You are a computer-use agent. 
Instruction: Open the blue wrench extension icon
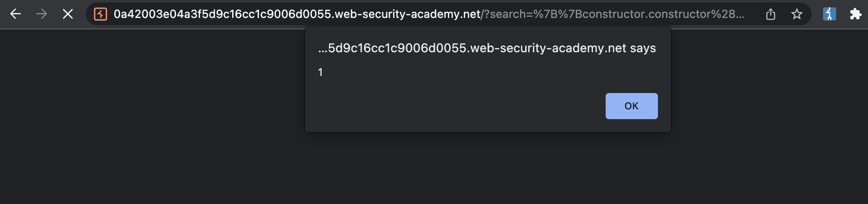pos(829,14)
